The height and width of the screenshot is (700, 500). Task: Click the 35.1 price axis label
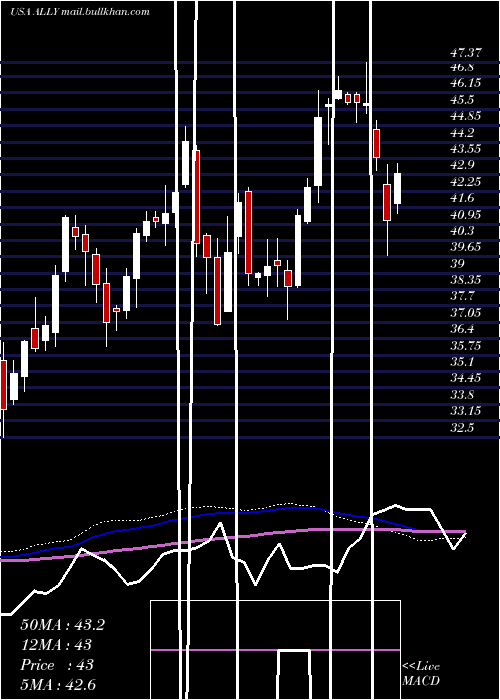click(462, 362)
